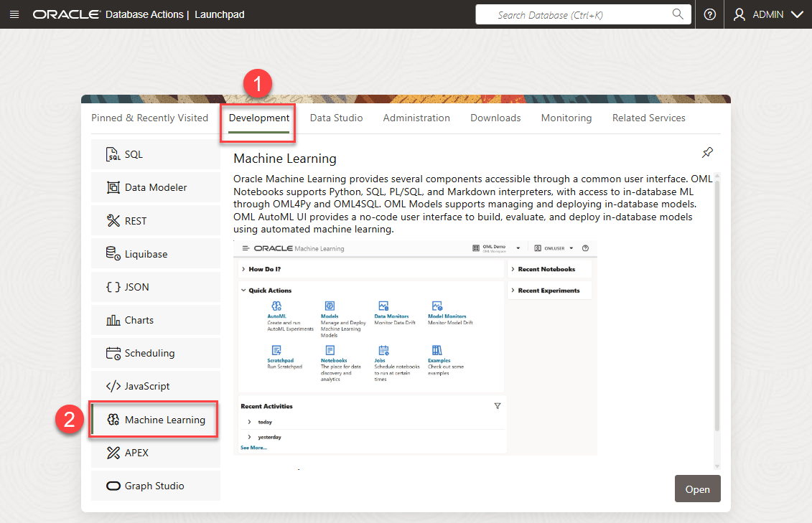Select the Machine Learning menu item
Viewport: 812px width, 523px height.
(x=156, y=420)
